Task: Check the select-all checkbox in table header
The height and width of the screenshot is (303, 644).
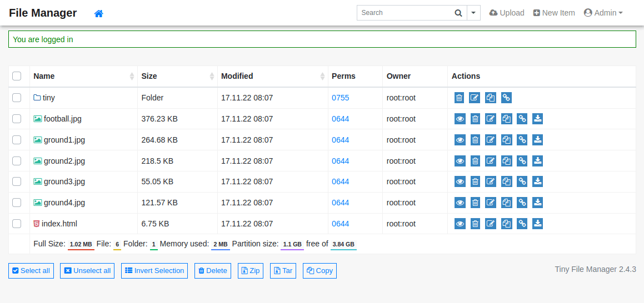Action: tap(17, 76)
